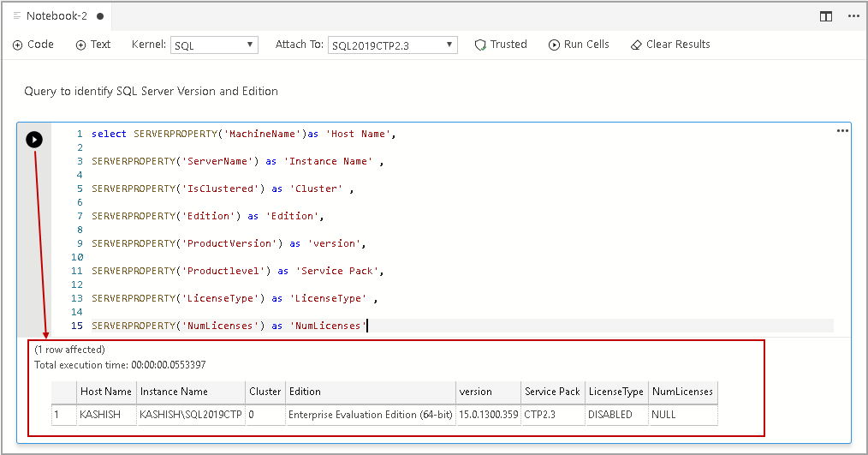Screen dimensions: 868x455
Task: Select the KASHISH\SQL2019CTP result cell
Action: [x=190, y=415]
